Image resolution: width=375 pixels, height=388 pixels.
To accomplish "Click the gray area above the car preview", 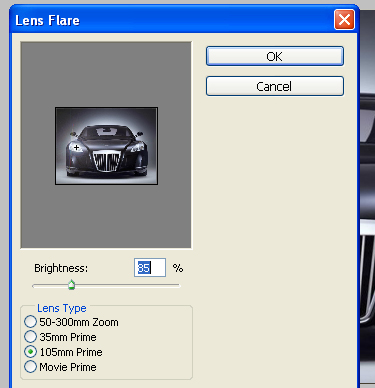I will pyautogui.click(x=106, y=75).
